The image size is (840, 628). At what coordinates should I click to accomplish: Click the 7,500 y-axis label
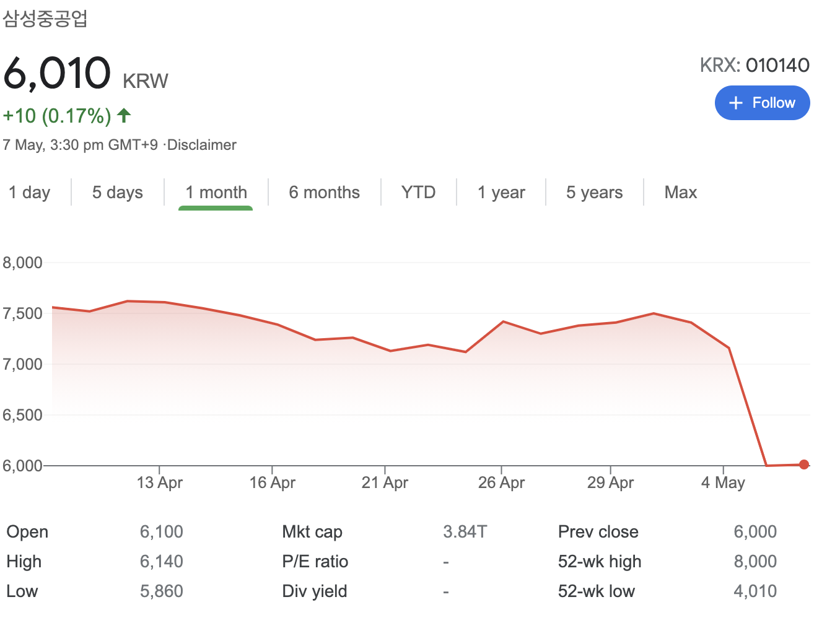tap(23, 313)
